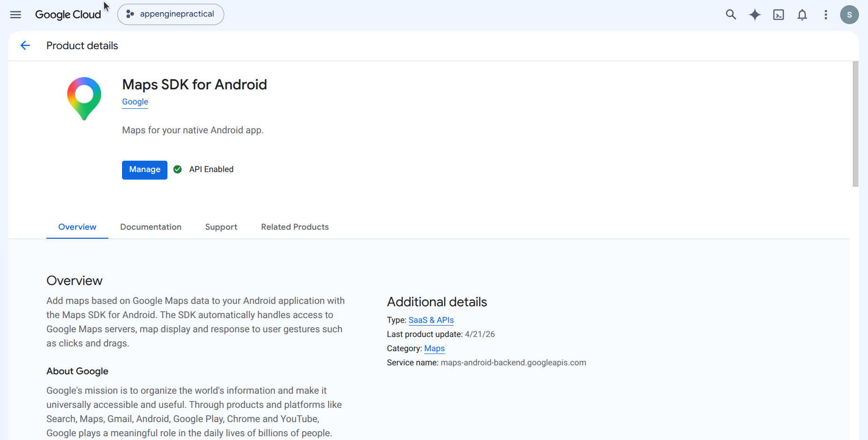The width and height of the screenshot is (868, 440).
Task: Click the service name maps-android-backend.googleapis.com
Action: tap(513, 362)
